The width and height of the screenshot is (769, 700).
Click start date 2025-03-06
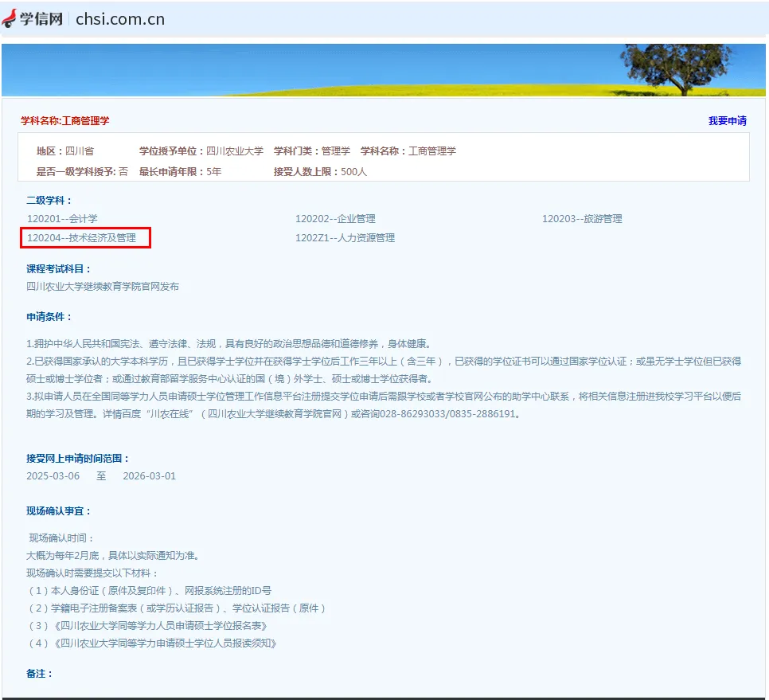pyautogui.click(x=53, y=475)
